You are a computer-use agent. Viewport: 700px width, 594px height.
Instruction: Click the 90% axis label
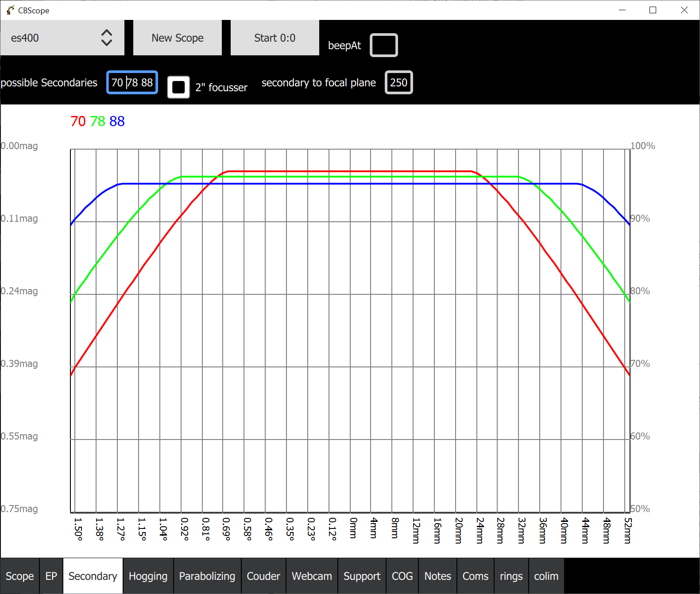(640, 218)
